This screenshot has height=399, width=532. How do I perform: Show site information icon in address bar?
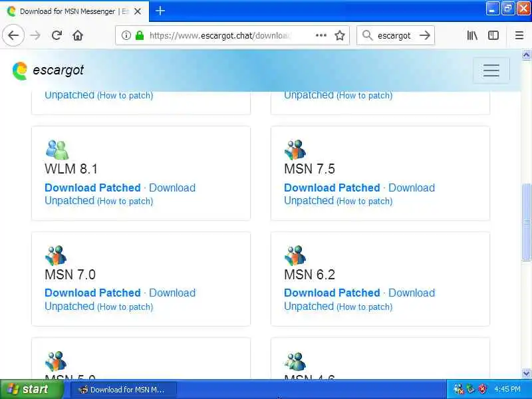[126, 35]
